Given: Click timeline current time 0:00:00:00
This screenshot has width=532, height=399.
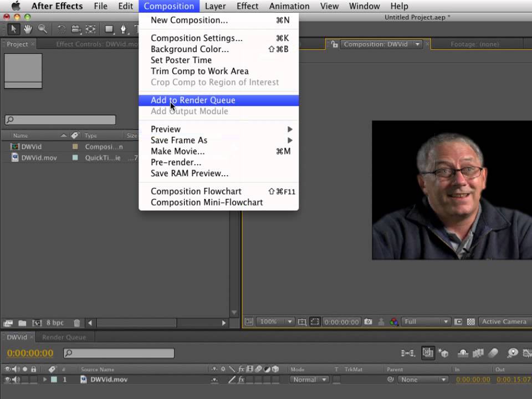Looking at the screenshot, I should [30, 353].
